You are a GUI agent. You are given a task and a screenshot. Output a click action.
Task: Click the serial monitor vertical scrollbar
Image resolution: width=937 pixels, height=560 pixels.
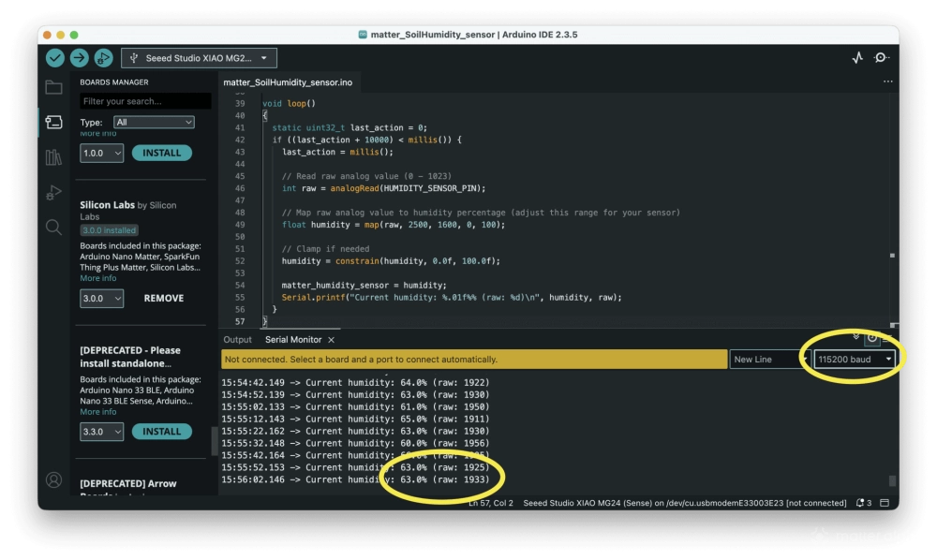pyautogui.click(x=892, y=480)
